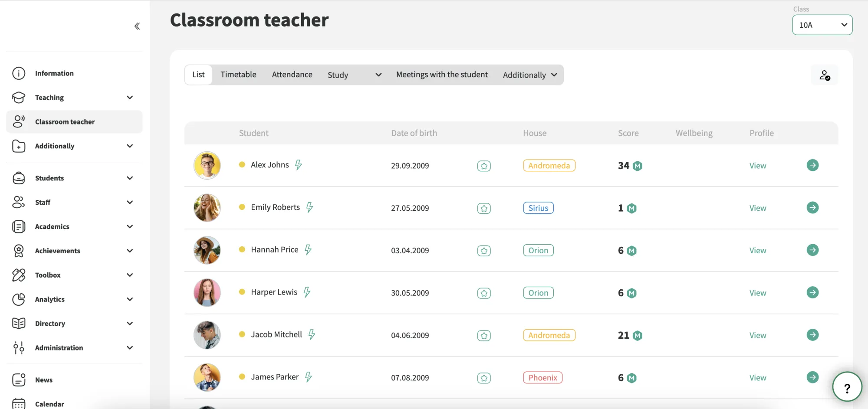Click the star badge icon in James Parker row
Screen dimensions: 868x409
pyautogui.click(x=484, y=378)
